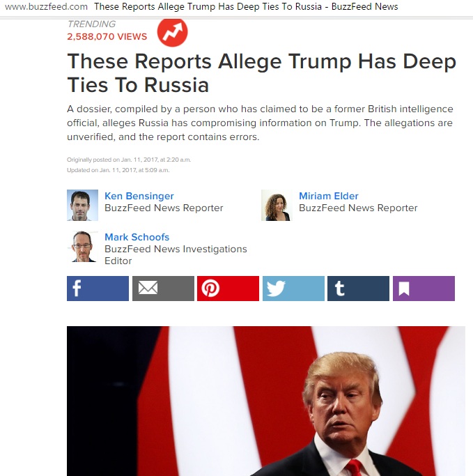This screenshot has height=476, width=473.
Task: Click the red trending arrow badge
Action: pyautogui.click(x=172, y=32)
